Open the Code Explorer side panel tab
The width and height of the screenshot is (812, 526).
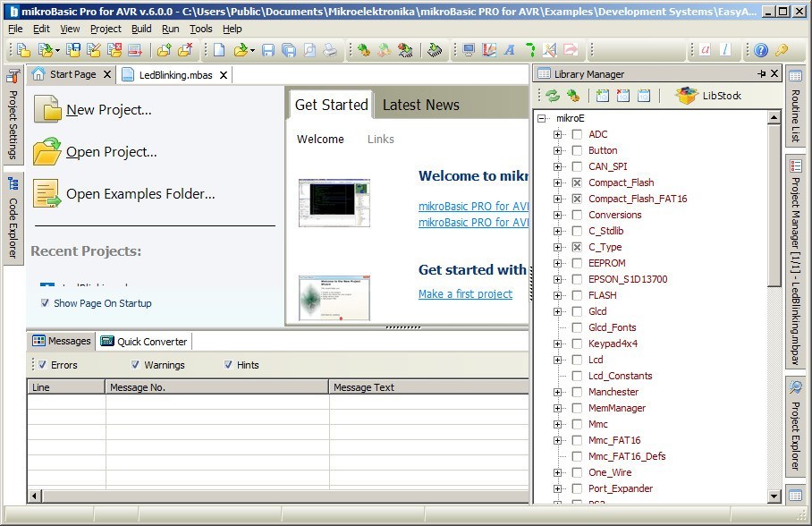pyautogui.click(x=13, y=219)
